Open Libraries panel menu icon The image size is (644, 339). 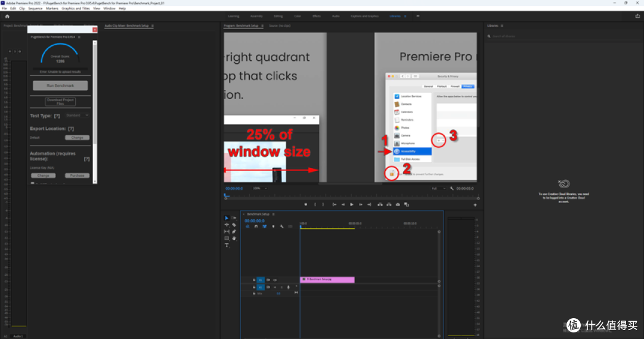(x=502, y=26)
